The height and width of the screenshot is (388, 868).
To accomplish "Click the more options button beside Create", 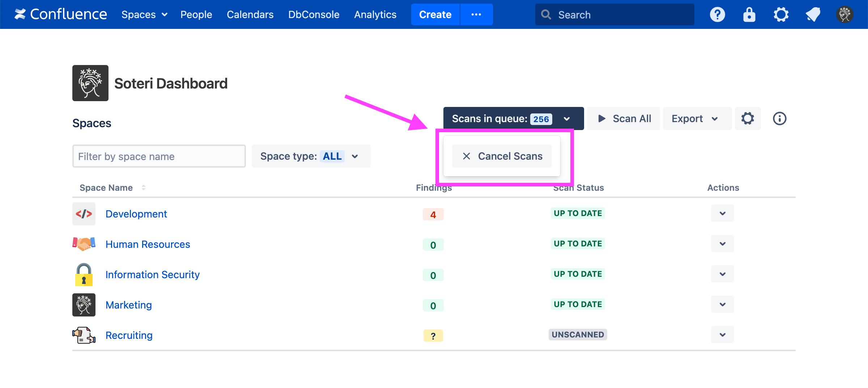I will (x=476, y=15).
